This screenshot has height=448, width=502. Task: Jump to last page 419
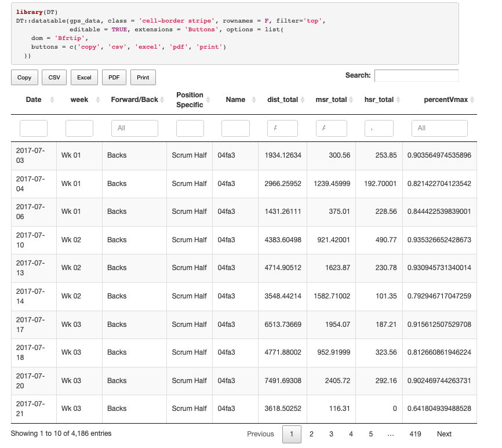tap(415, 434)
